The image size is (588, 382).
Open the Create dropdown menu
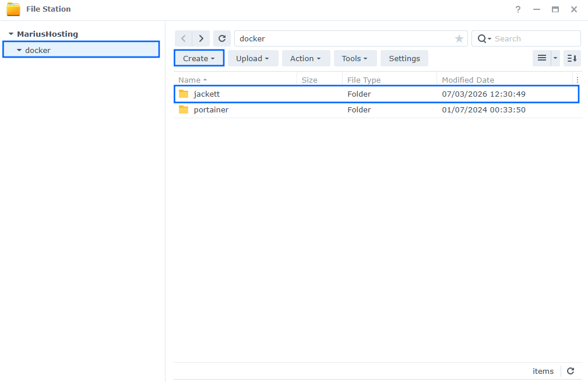point(199,58)
